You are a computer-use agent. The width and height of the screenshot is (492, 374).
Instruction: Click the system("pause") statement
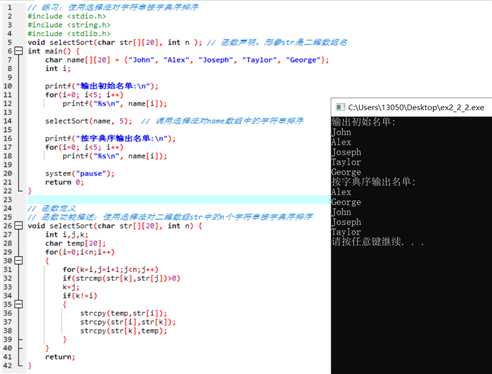80,173
